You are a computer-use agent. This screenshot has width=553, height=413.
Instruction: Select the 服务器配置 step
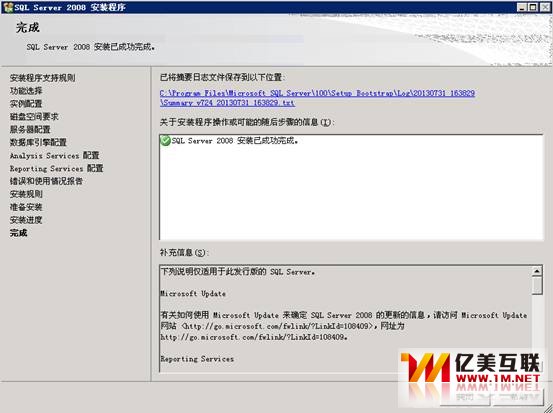30,129
